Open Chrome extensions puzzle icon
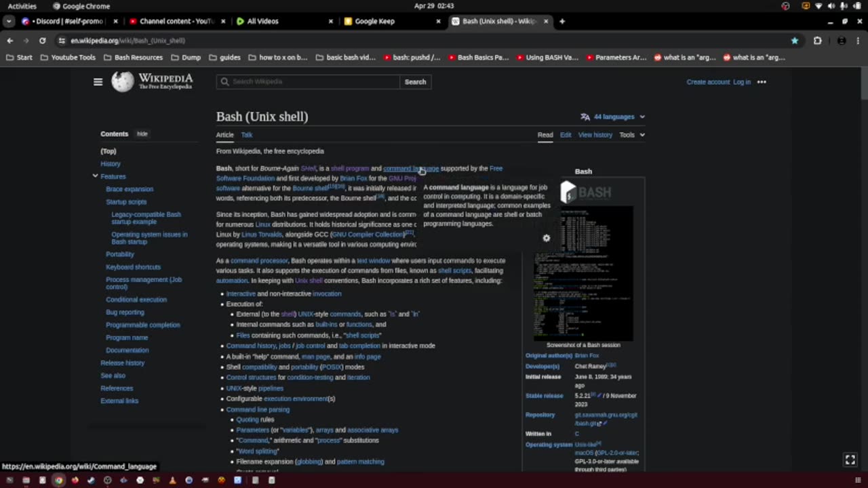This screenshot has height=488, width=868. click(817, 41)
